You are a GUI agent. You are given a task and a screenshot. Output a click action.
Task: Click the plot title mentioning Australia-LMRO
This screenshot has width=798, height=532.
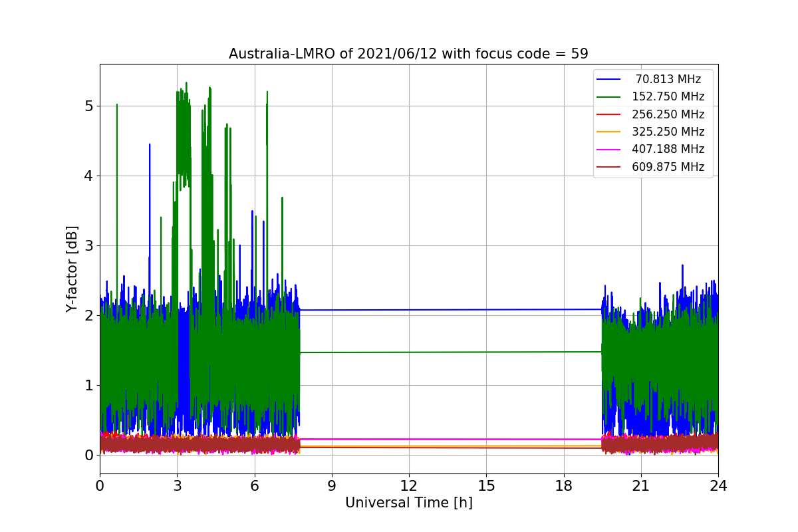click(408, 54)
